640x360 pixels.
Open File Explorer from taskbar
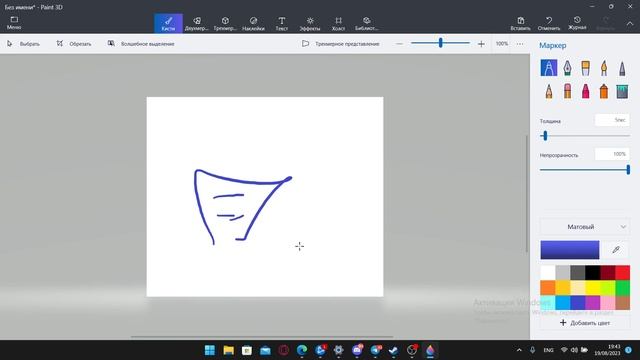[229, 350]
